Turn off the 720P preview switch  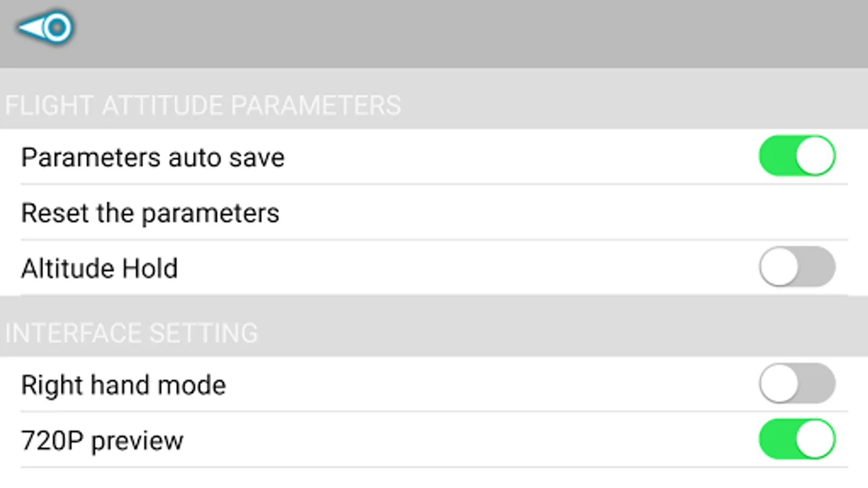(796, 439)
